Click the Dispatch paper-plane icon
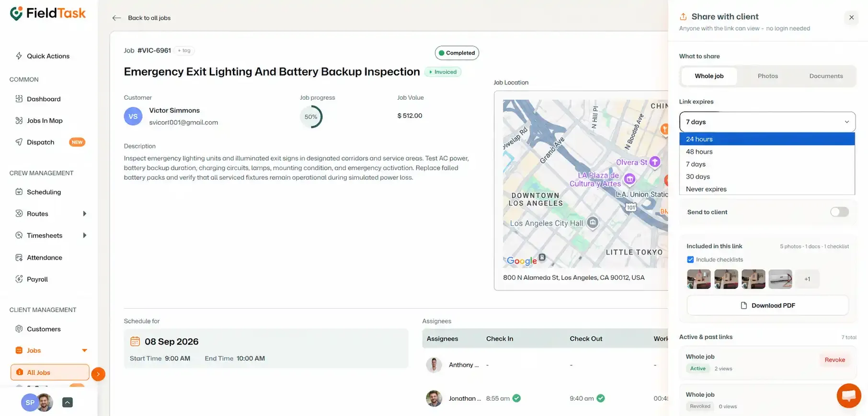The image size is (868, 416). point(19,142)
